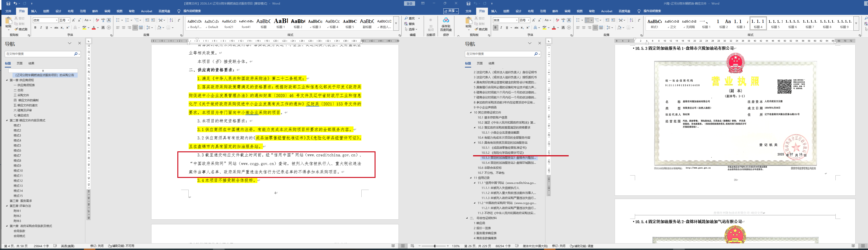Undo last action in left Word window
Screen dimensions: 868x250
coord(16,3)
